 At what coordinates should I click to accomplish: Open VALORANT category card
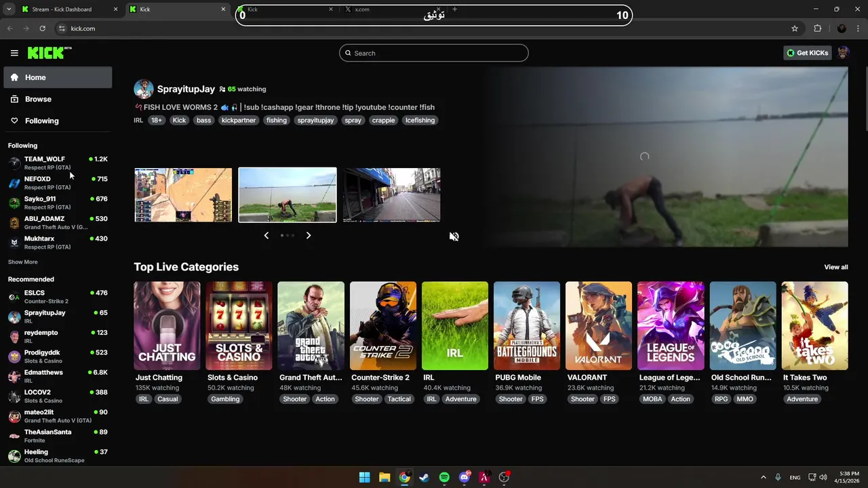(599, 326)
